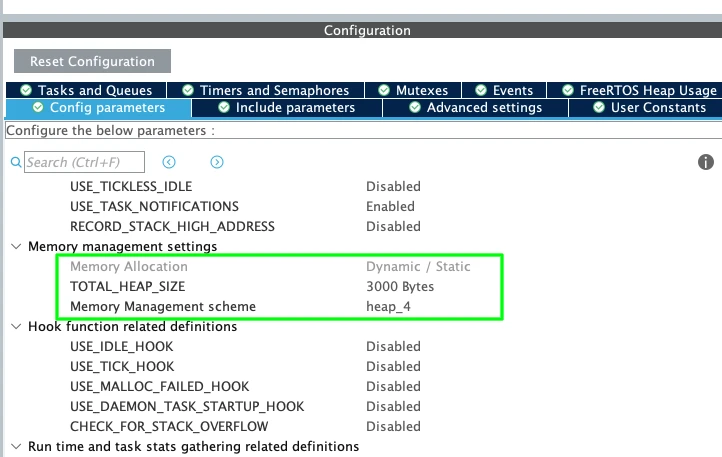The height and width of the screenshot is (457, 722).
Task: Go to next search result arrow
Action: pyautogui.click(x=217, y=162)
